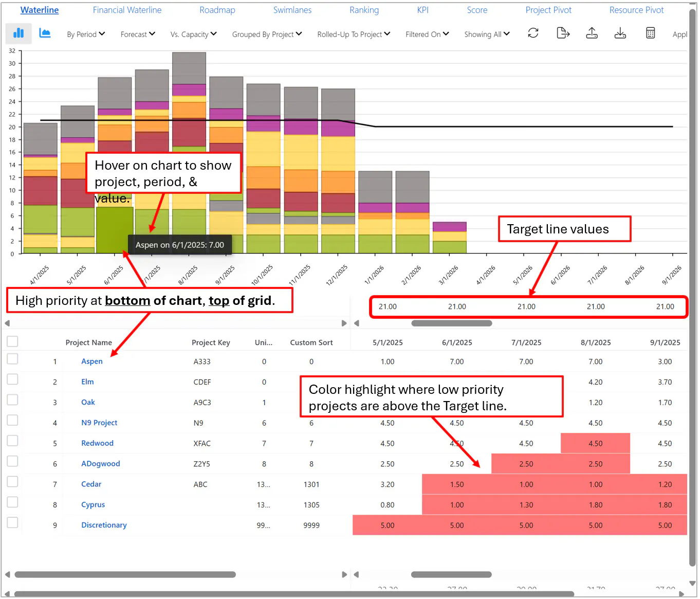
Task: Tick the Redwood row checkbox
Action: pos(12,441)
